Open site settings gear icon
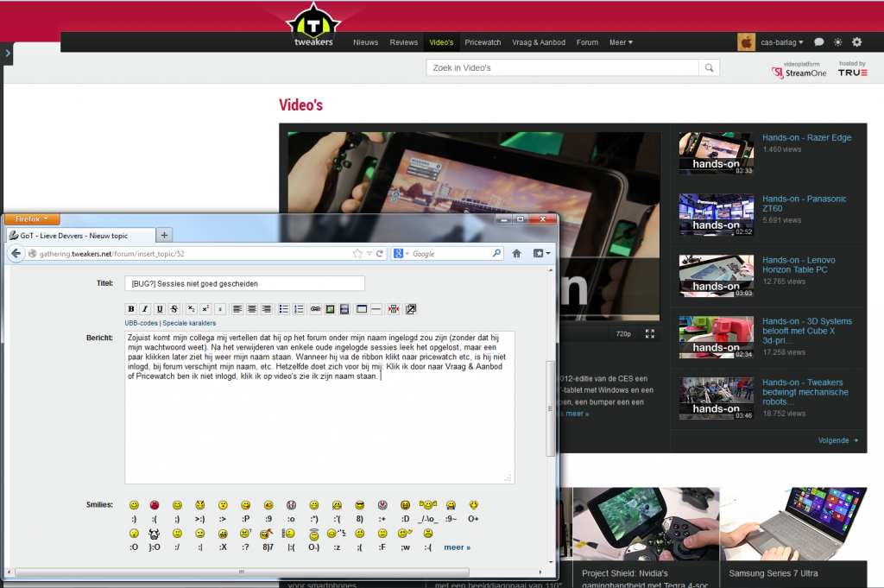This screenshot has width=884, height=588. 856,41
